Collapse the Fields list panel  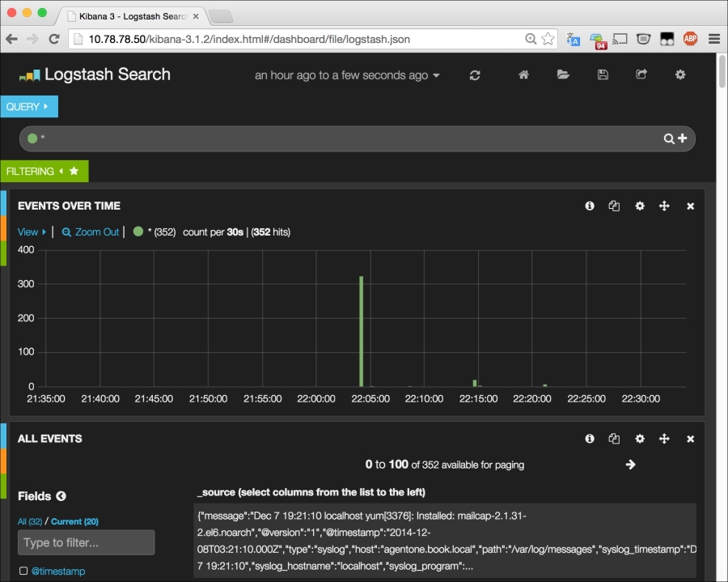pyautogui.click(x=61, y=496)
